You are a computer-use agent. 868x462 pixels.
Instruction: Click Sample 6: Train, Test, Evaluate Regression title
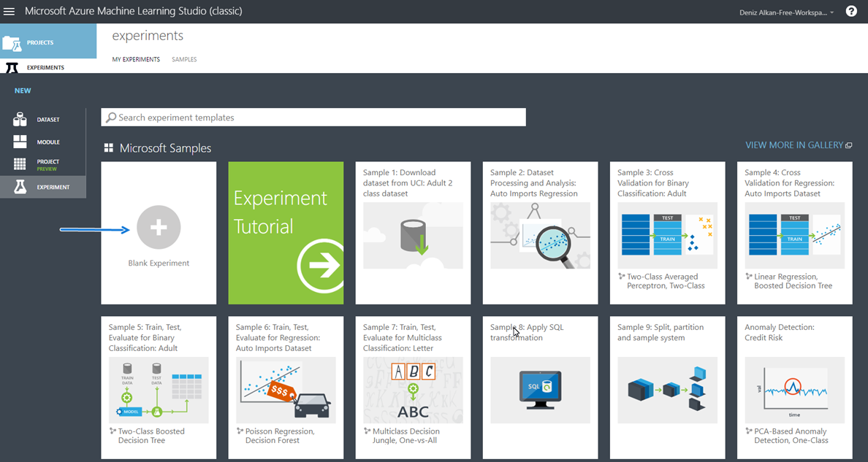coord(278,337)
